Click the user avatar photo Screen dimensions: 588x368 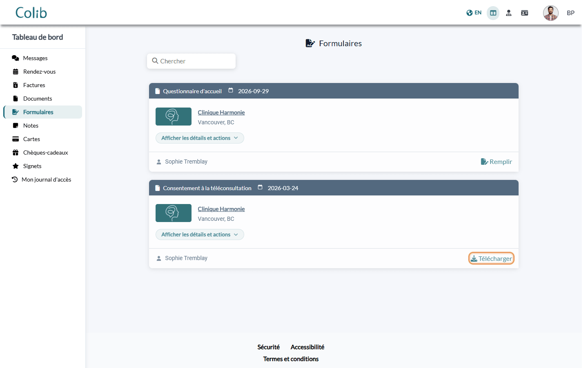[x=551, y=13]
